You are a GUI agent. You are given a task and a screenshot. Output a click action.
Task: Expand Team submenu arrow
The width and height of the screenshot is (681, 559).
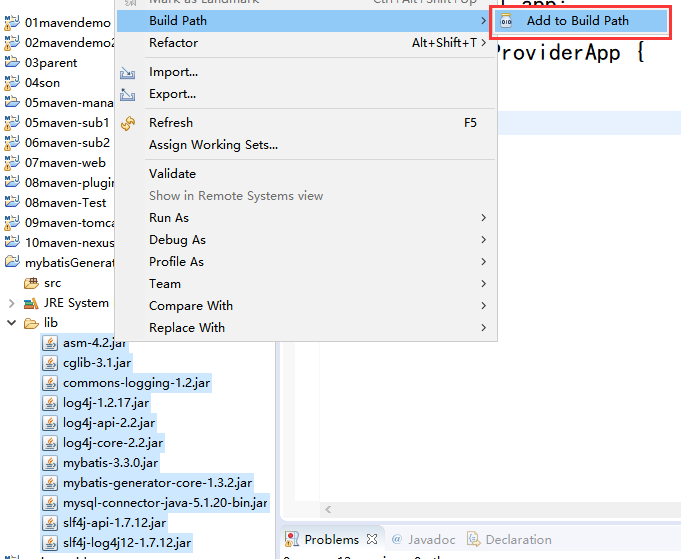(483, 284)
